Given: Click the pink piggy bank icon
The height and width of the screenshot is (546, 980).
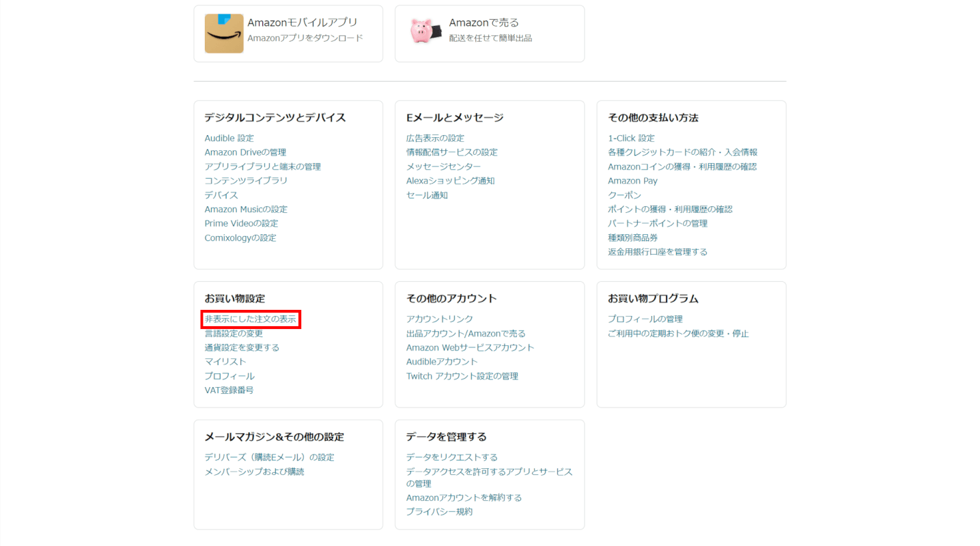Looking at the screenshot, I should 427,31.
